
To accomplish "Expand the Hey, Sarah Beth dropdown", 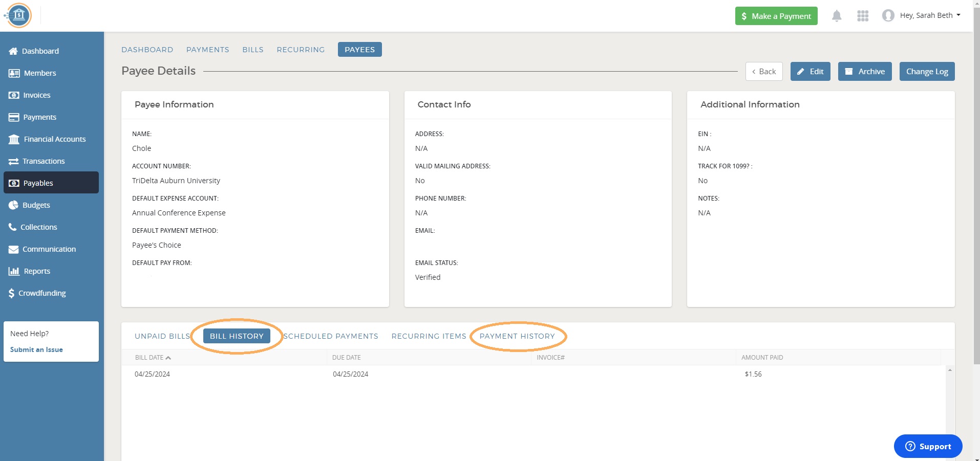I will click(x=930, y=15).
